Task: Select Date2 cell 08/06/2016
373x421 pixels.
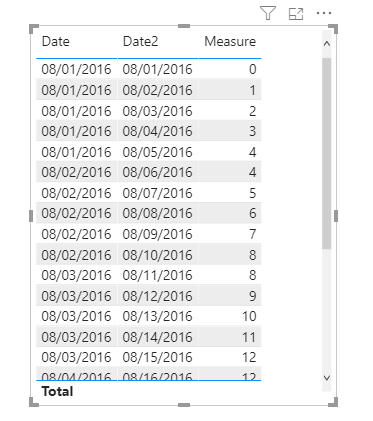Action: click(x=157, y=172)
